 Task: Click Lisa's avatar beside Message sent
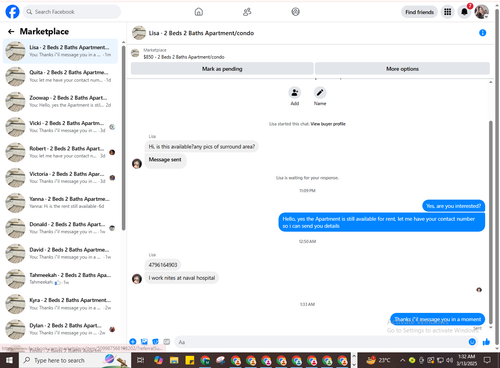click(137, 163)
